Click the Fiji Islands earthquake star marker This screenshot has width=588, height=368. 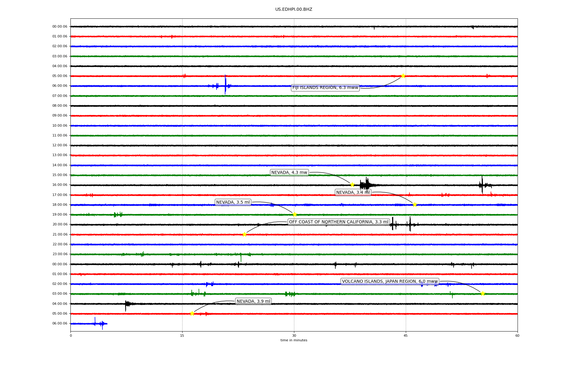point(403,76)
